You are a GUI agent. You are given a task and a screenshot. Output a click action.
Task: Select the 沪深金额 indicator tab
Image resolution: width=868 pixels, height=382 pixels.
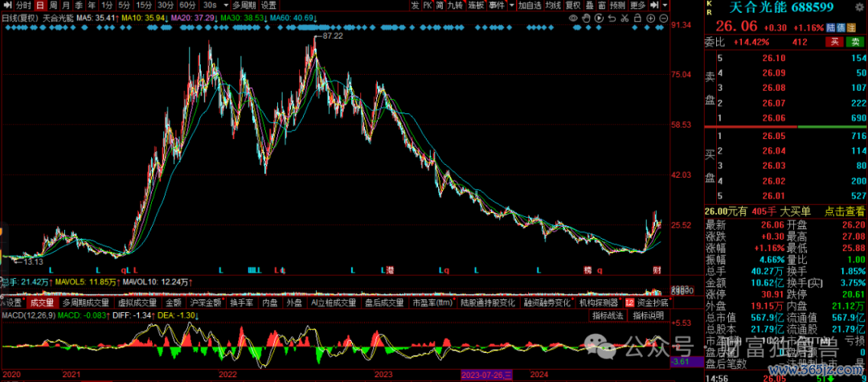pos(206,303)
